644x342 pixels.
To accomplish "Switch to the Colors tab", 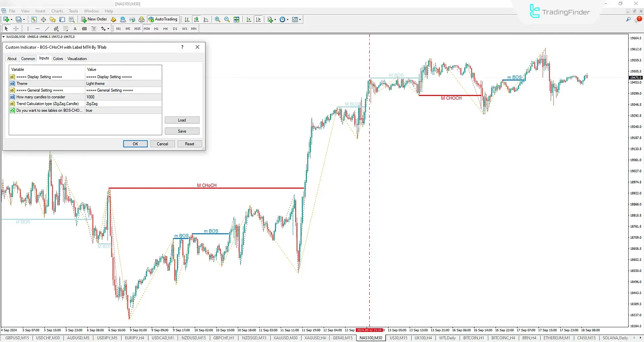I will pos(58,59).
